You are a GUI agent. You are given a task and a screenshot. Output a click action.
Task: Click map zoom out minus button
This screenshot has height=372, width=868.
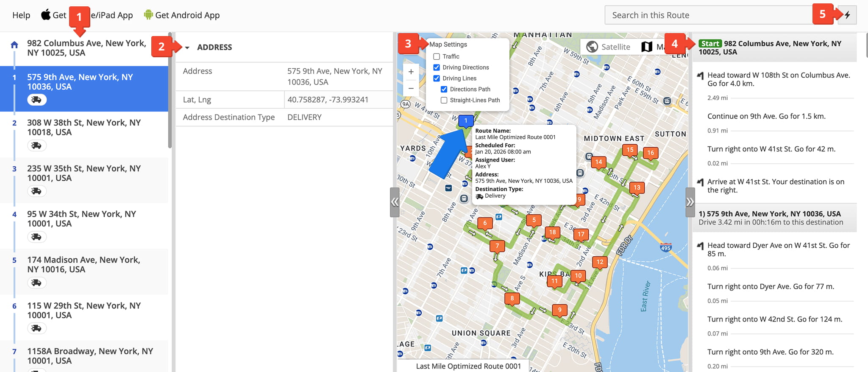point(411,88)
